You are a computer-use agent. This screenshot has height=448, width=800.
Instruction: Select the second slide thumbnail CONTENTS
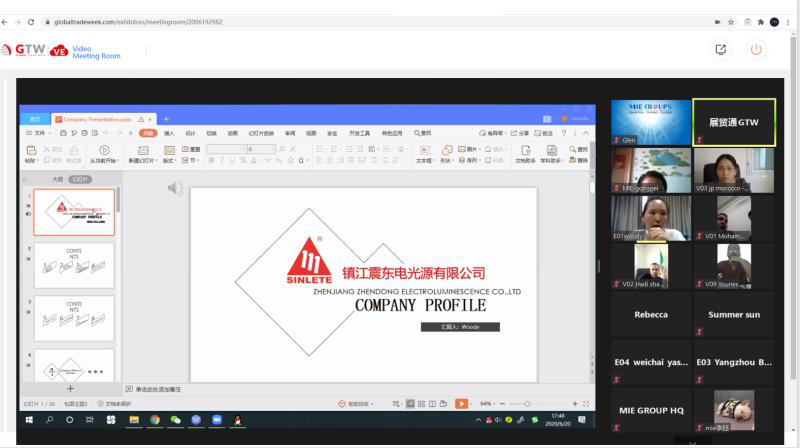74,265
